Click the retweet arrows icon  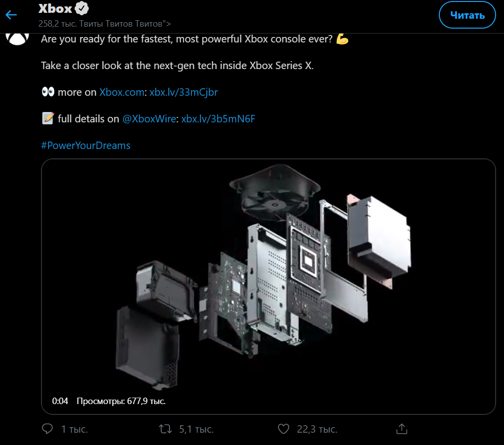coord(165,429)
